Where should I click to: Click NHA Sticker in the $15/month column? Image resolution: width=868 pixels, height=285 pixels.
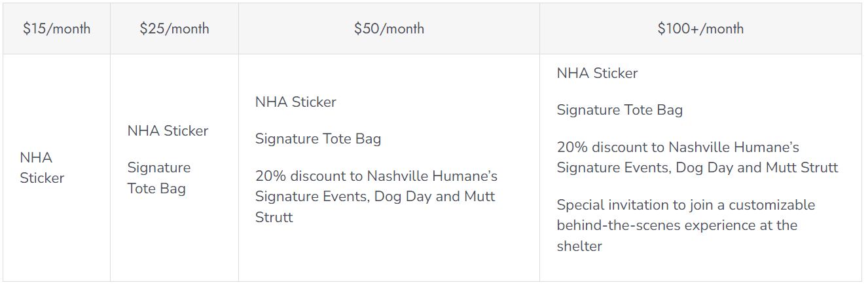point(42,168)
